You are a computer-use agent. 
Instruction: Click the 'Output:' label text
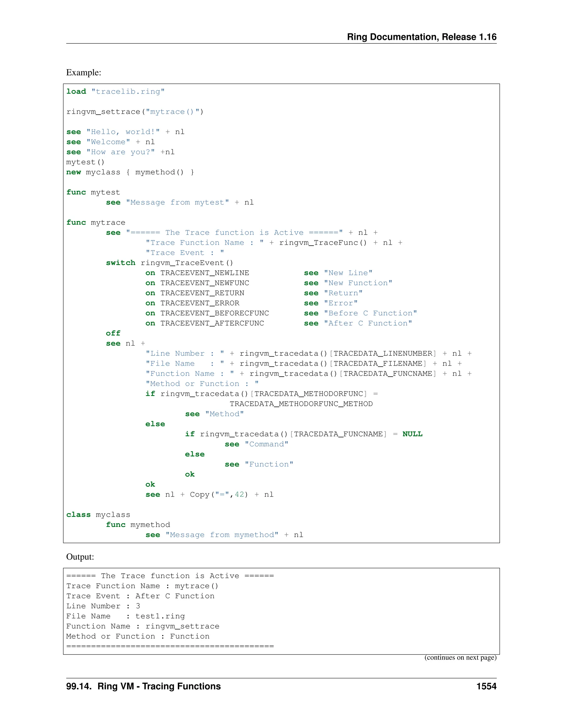(80, 557)
